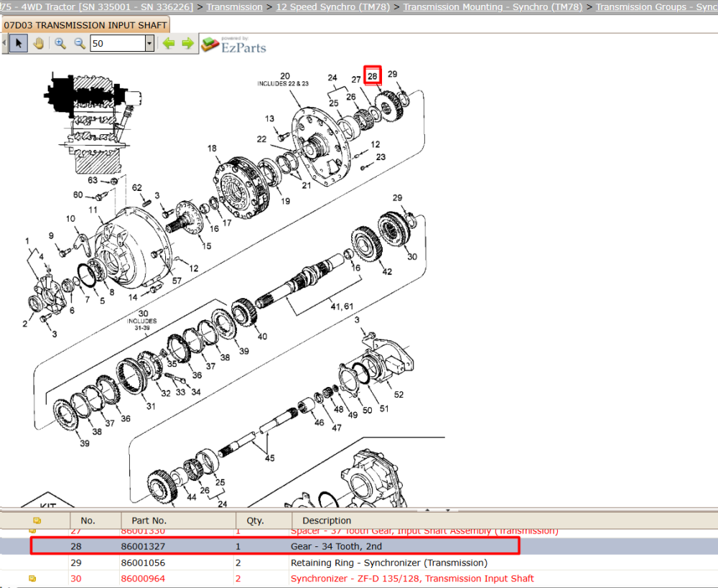Select part number 86000964
The height and width of the screenshot is (588, 718).
pos(143,579)
